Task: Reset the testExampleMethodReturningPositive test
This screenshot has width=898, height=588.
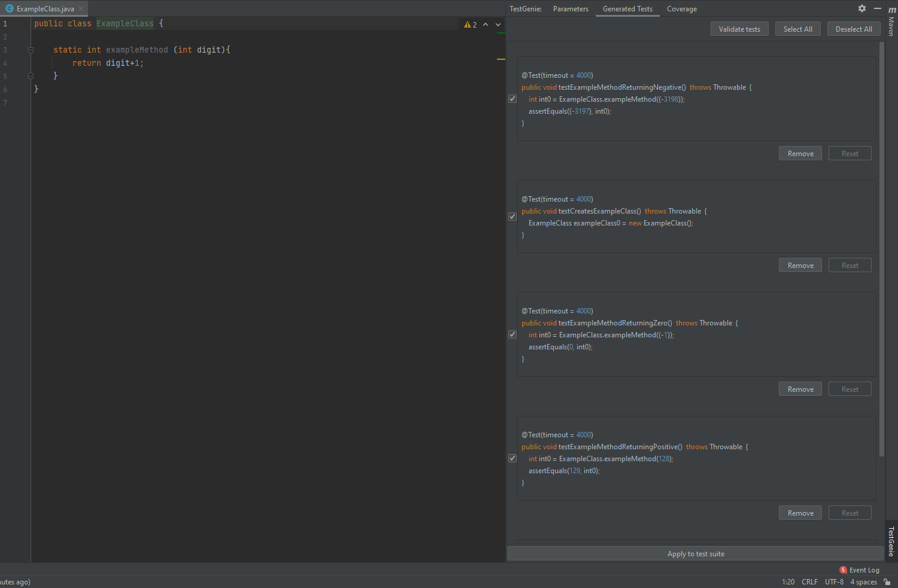Action: tap(850, 513)
